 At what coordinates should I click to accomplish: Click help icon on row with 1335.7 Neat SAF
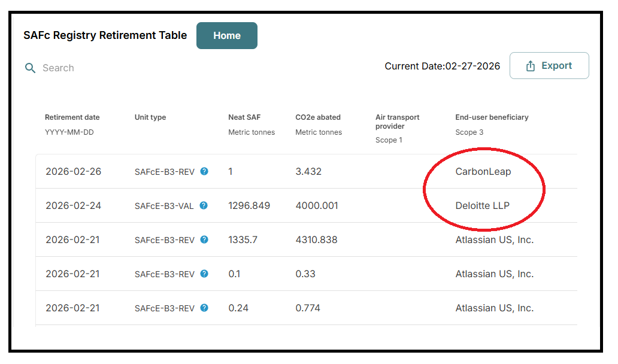(204, 239)
